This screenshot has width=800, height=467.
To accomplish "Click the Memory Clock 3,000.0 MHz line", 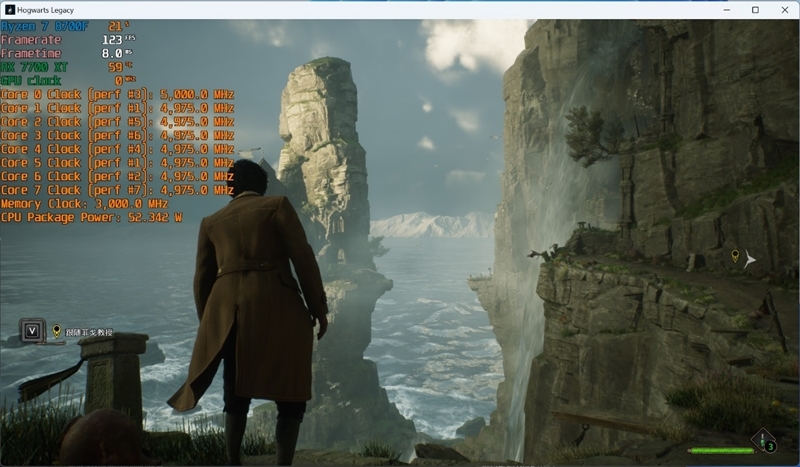I will 85,204.
